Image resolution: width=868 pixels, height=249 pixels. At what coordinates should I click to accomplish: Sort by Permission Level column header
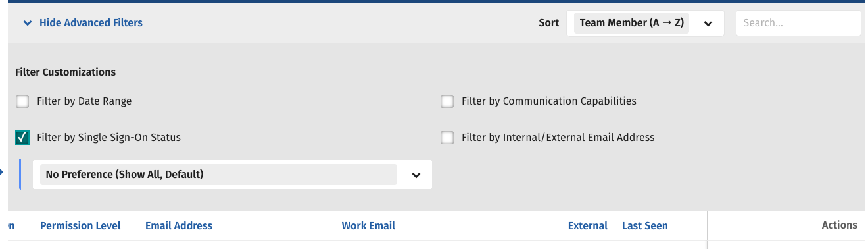click(80, 225)
